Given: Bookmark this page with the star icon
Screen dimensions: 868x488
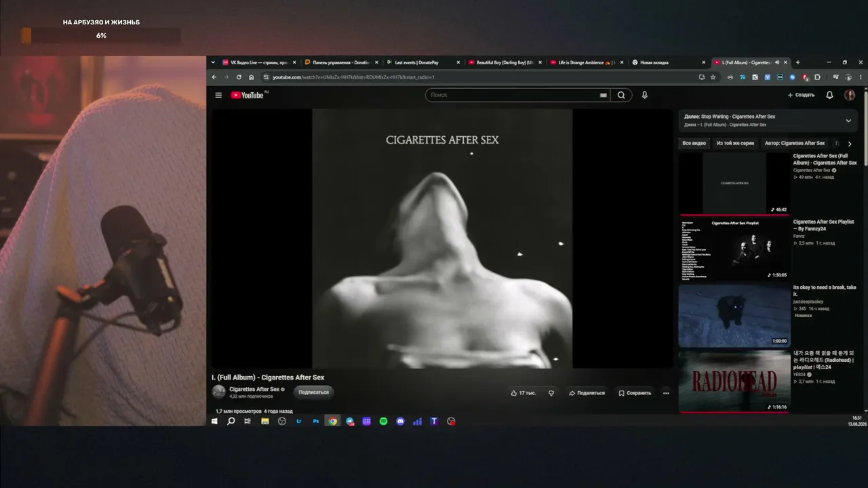Looking at the screenshot, I should [713, 77].
